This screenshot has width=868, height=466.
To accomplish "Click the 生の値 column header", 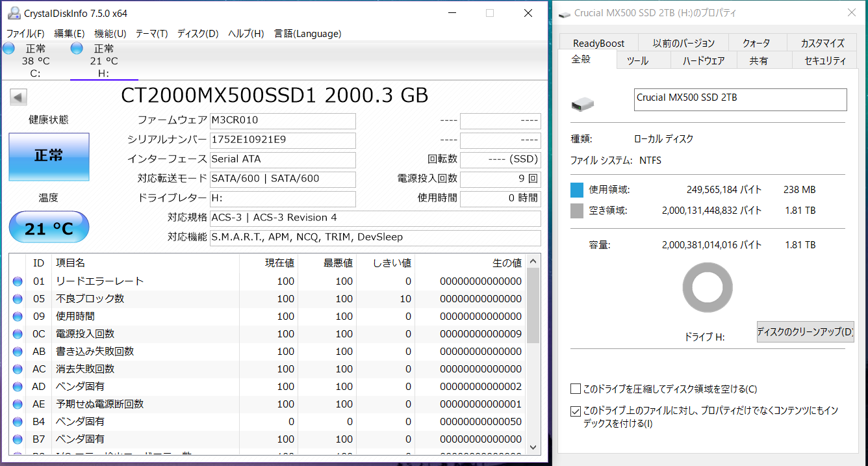I will pyautogui.click(x=470, y=263).
